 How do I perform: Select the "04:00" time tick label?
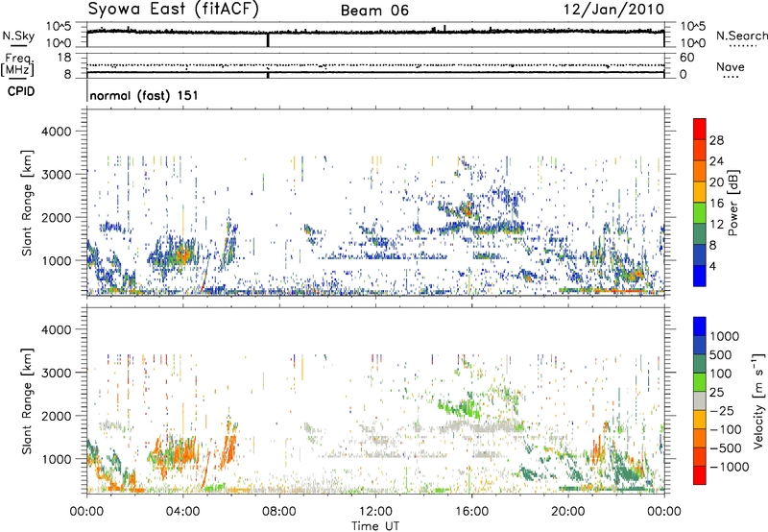183,512
